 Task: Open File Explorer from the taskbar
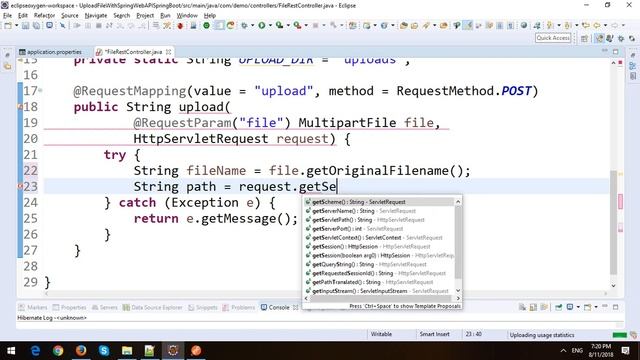(127, 351)
